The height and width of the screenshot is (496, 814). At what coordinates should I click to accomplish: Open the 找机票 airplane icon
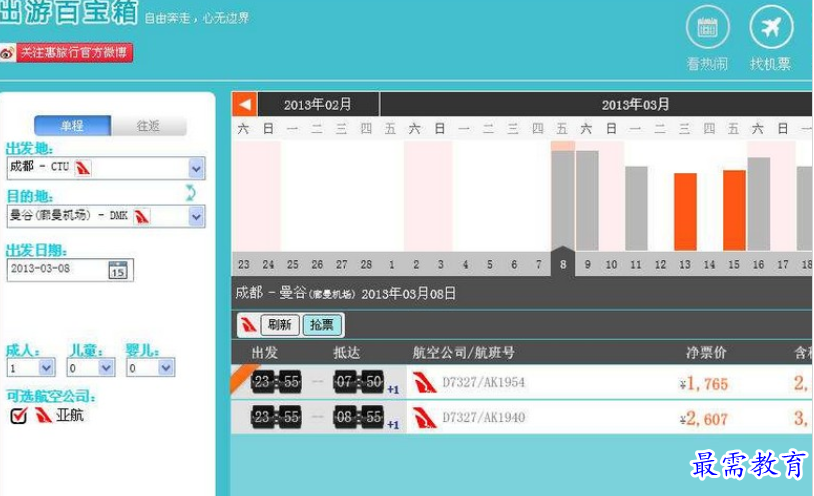pos(771,26)
